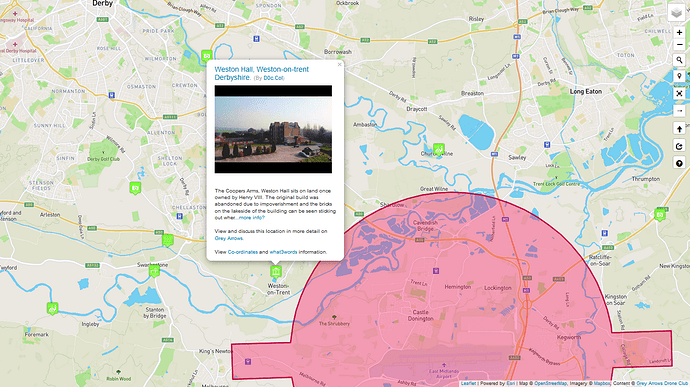Click the Weston Hall aerial photo thumbnail
690x387 pixels.
coord(273,129)
